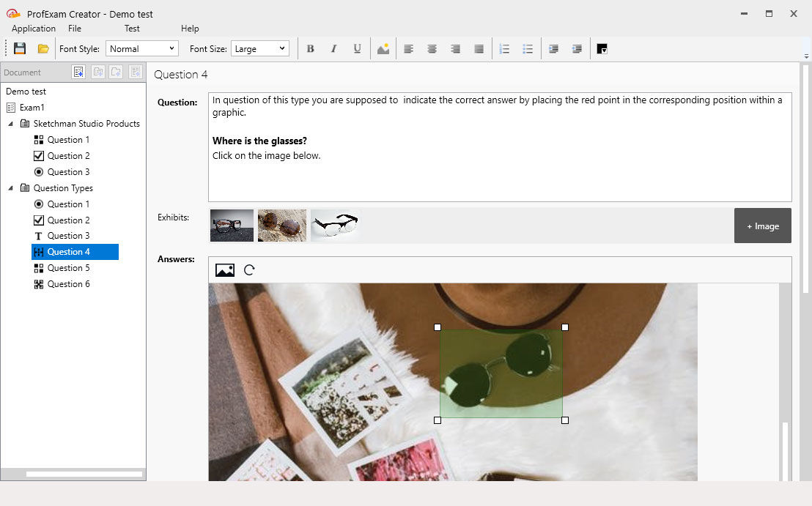Center align text
The height and width of the screenshot is (506, 812).
tap(432, 48)
